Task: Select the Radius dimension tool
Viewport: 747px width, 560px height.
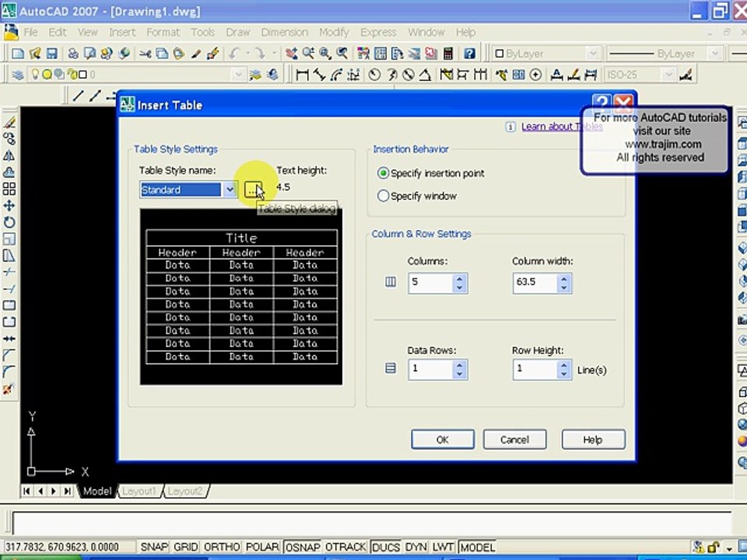Action: tap(374, 75)
